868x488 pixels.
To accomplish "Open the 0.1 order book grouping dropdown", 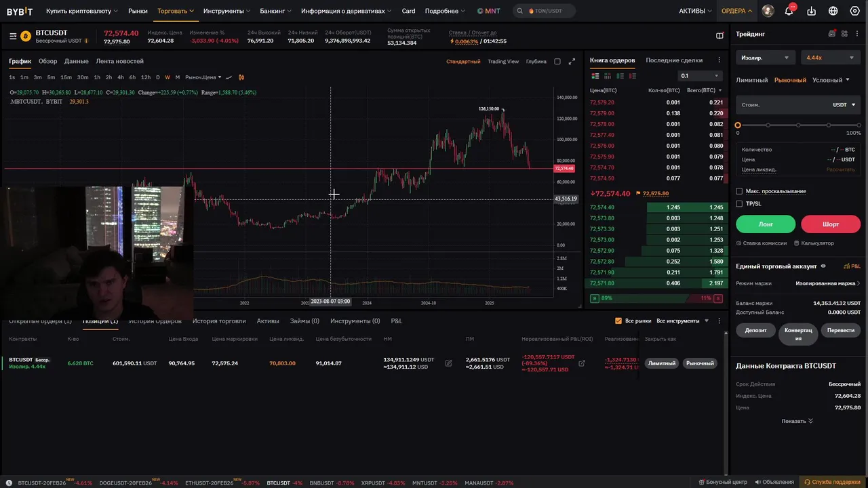I will tap(700, 76).
